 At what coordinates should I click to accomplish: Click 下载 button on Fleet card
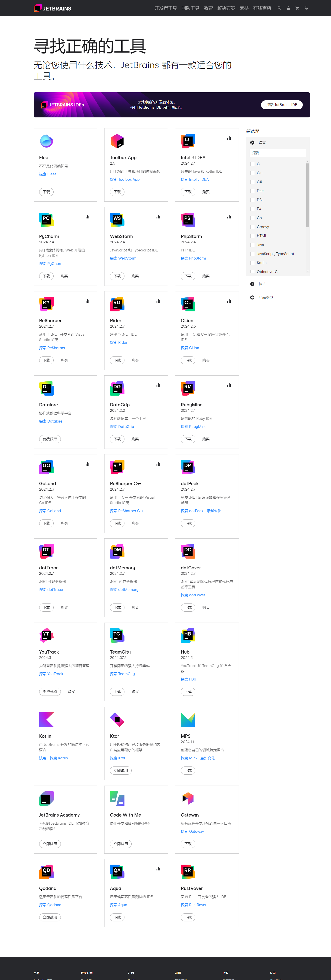[46, 192]
